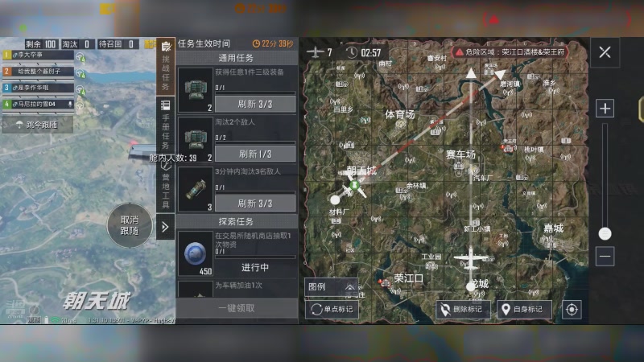Zoom in the map with the plus button
Image resolution: width=644 pixels, height=362 pixels.
coord(605,109)
